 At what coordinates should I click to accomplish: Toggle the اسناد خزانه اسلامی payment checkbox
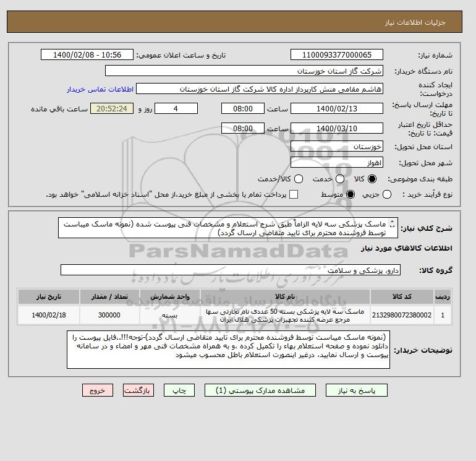tap(294, 194)
